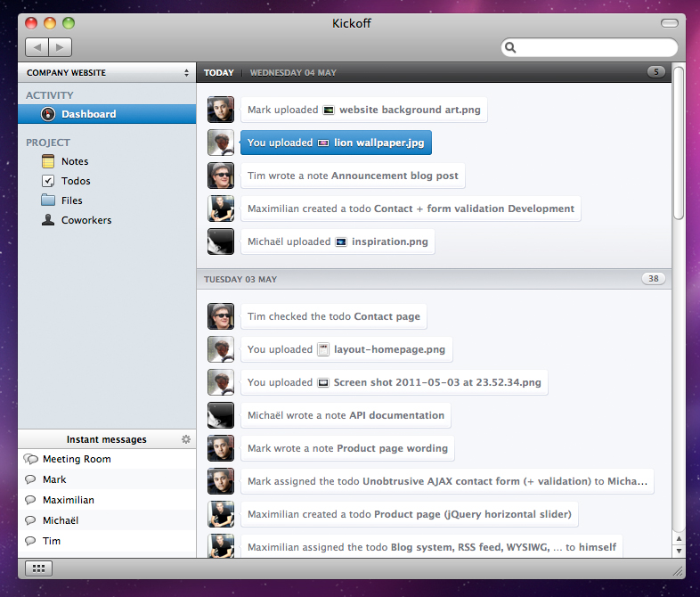Viewport: 700px width, 597px height.
Task: Click the speech bubble beside Maximilian
Action: point(30,500)
